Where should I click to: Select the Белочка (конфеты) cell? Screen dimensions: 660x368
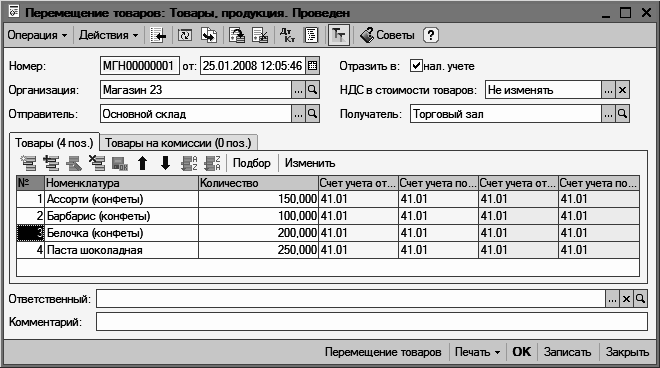(121, 233)
